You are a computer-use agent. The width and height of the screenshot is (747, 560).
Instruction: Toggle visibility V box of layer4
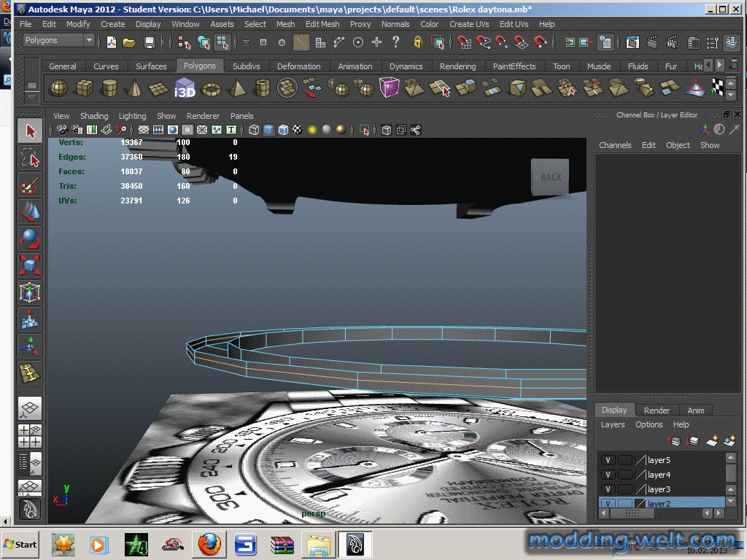[608, 475]
